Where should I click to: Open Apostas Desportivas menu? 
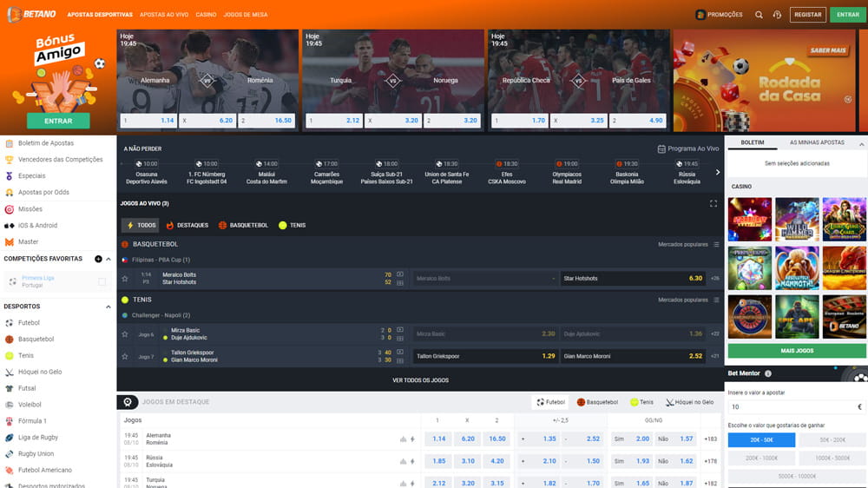[x=100, y=15]
